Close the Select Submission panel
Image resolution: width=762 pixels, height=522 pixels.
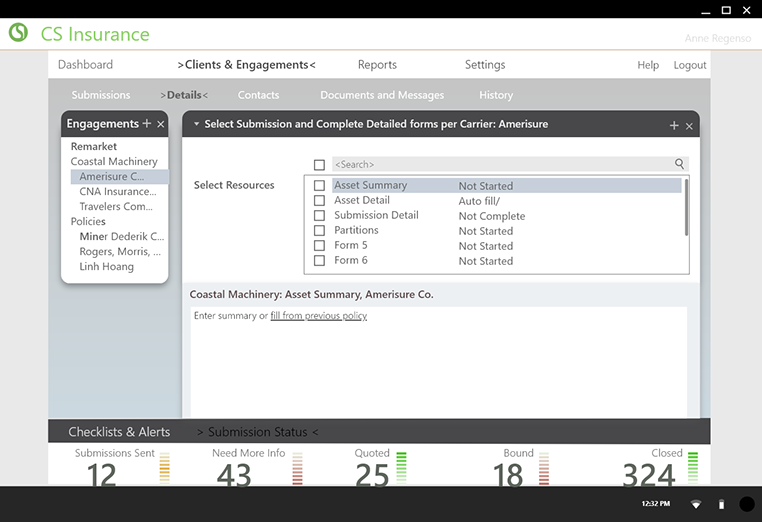click(689, 125)
